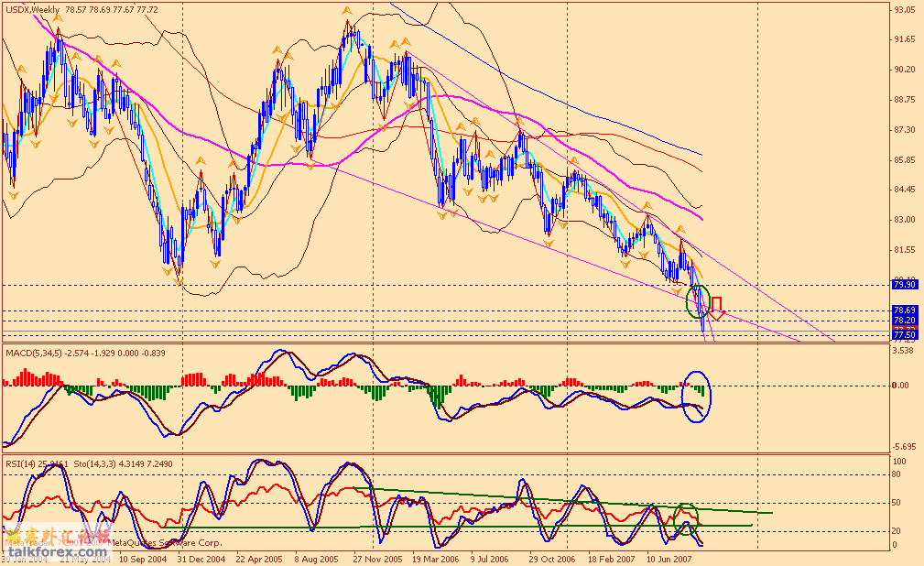
Task: Click the 22 Apr 2005 date label
Action: [x=259, y=559]
